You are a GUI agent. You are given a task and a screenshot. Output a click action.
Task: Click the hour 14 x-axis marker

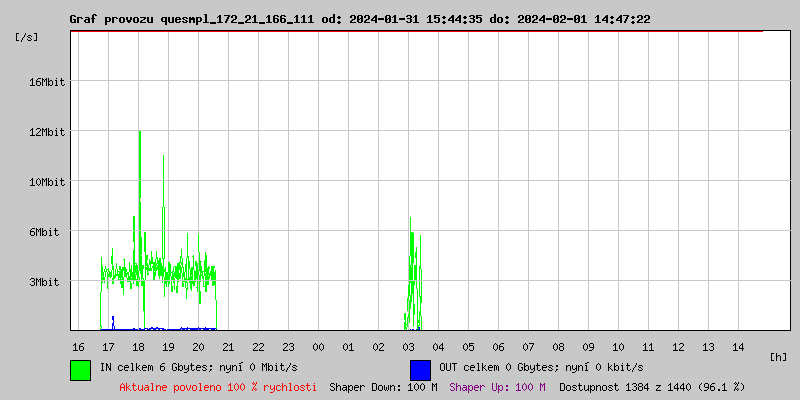[738, 347]
